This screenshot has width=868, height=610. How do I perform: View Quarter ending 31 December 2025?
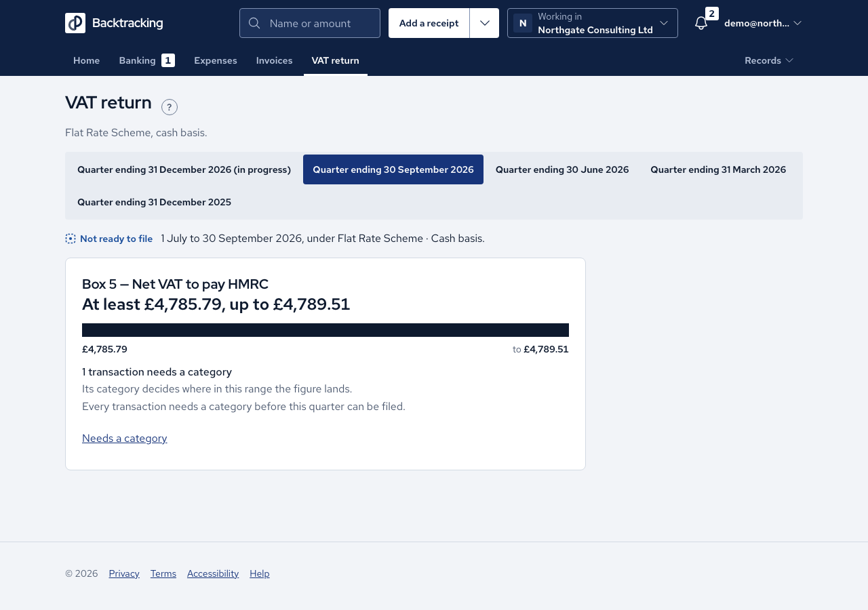(155, 202)
